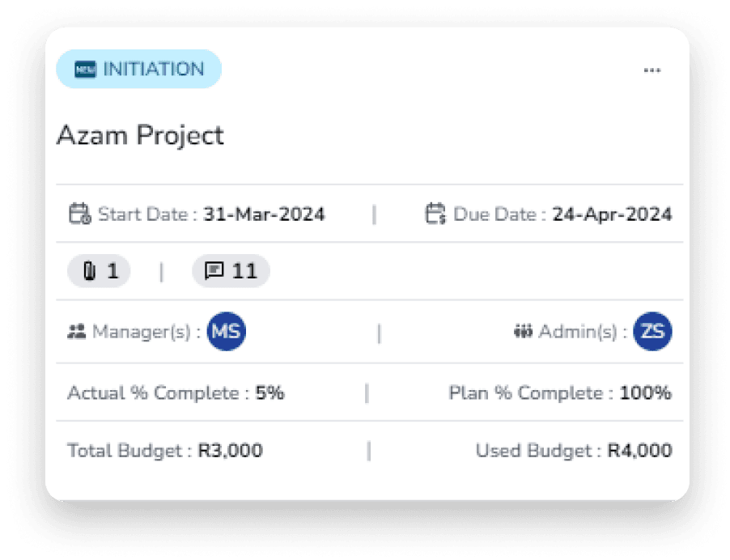Image resolution: width=730 pixels, height=560 pixels.
Task: Click the Start Date calendar icon
Action: click(x=79, y=214)
